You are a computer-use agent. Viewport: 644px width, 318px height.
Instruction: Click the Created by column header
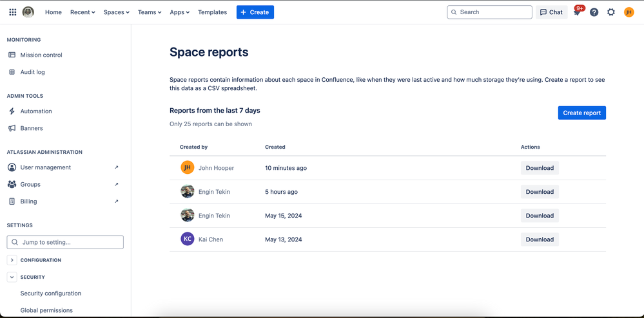click(193, 147)
